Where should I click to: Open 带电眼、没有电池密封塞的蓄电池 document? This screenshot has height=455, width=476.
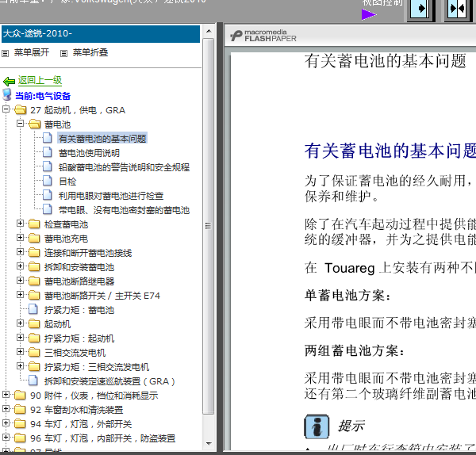[124, 210]
